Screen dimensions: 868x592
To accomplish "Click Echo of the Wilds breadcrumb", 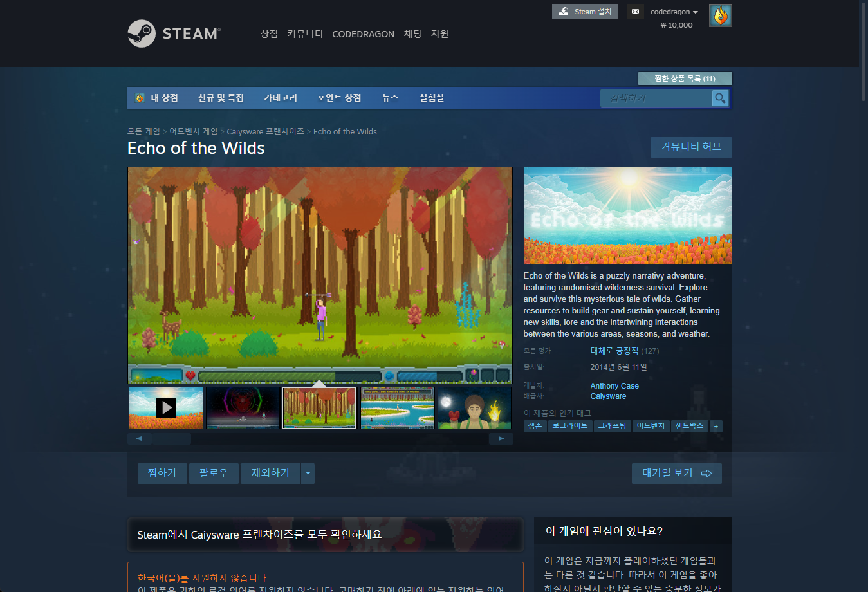I will [345, 131].
